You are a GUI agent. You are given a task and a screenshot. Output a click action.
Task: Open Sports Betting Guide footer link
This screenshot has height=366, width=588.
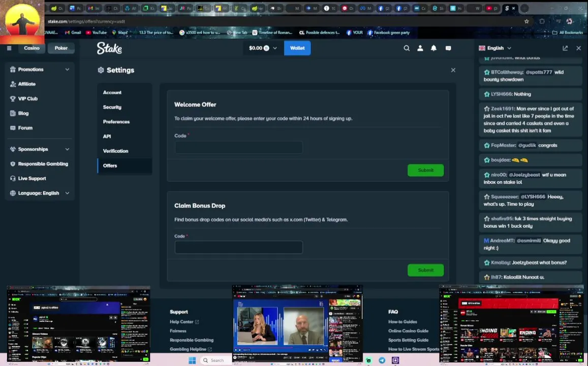point(408,340)
